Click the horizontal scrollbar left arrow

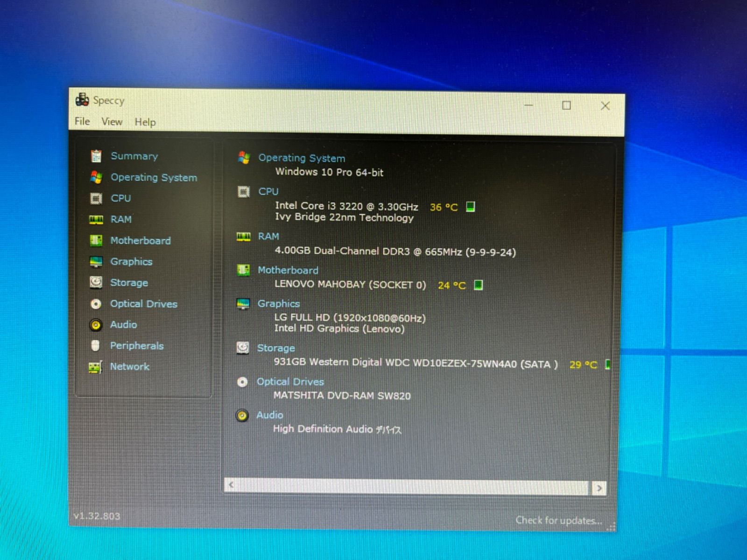click(x=231, y=485)
